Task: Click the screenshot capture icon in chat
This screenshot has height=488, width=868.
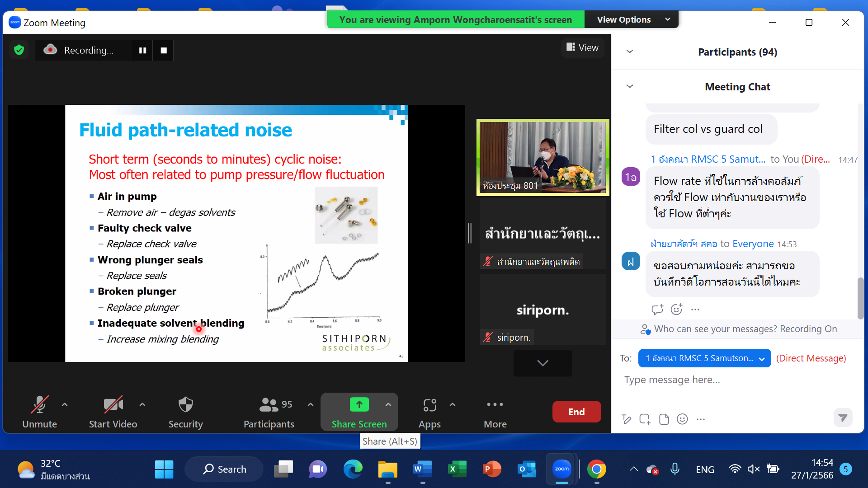Action: (645, 419)
